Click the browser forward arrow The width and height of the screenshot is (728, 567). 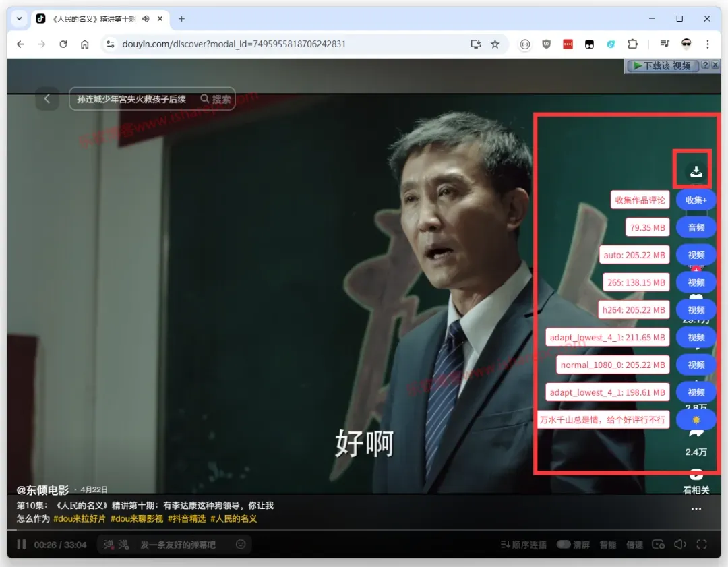[42, 44]
